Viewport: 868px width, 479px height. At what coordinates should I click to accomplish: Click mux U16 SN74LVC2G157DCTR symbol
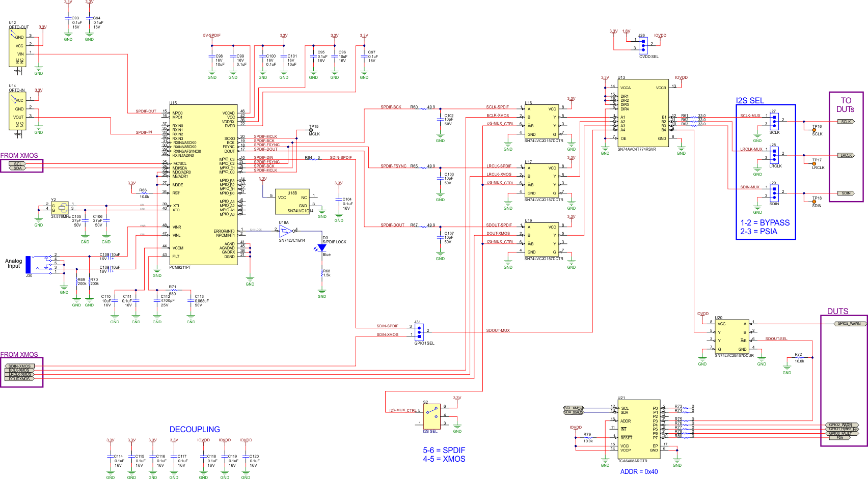[x=542, y=122]
